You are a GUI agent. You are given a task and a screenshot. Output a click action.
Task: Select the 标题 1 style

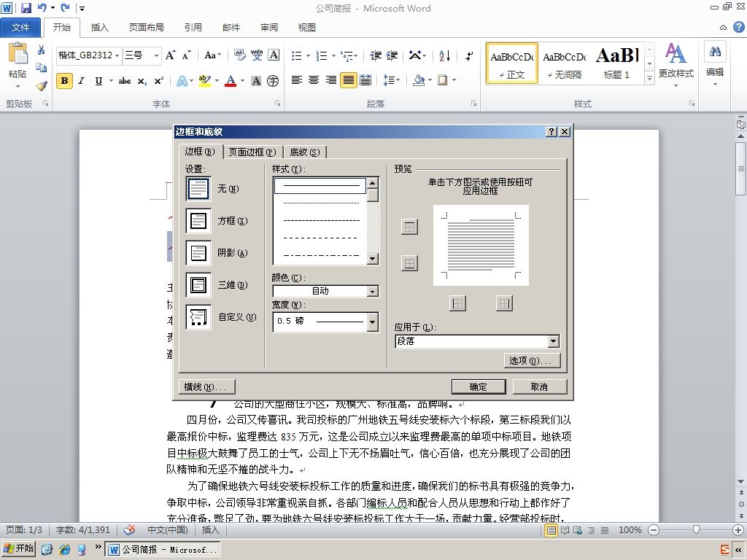[x=617, y=63]
